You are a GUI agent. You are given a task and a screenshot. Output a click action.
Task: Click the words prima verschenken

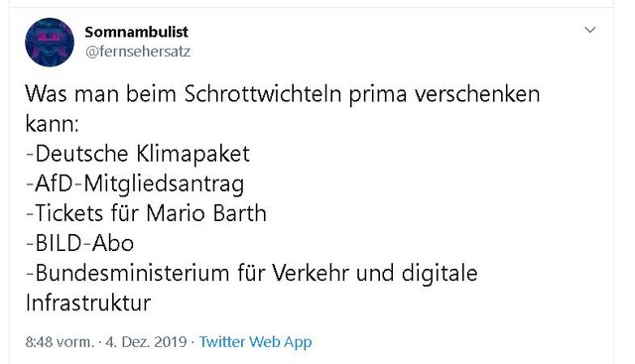click(x=444, y=95)
